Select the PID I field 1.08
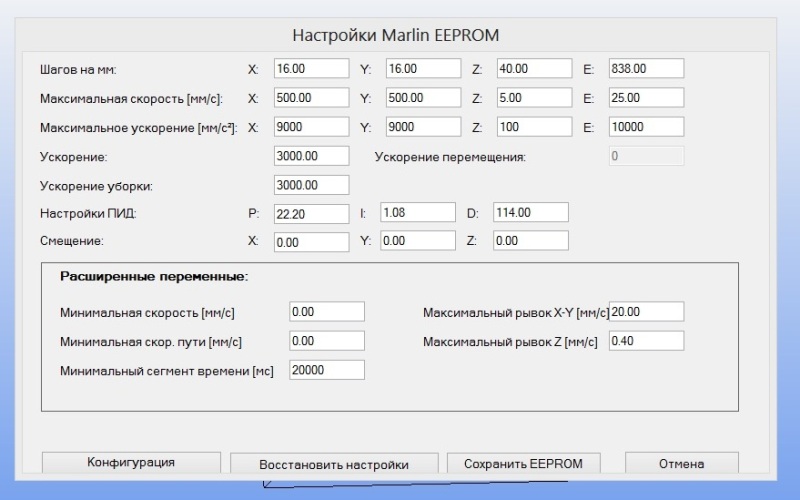This screenshot has height=500, width=800. pyautogui.click(x=418, y=212)
